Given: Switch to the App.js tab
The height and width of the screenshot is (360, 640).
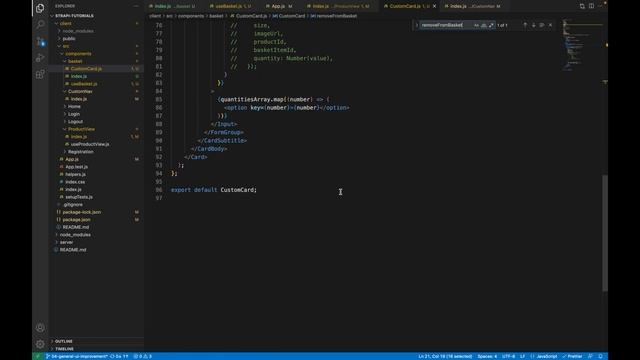Looking at the screenshot, I should pos(279,6).
